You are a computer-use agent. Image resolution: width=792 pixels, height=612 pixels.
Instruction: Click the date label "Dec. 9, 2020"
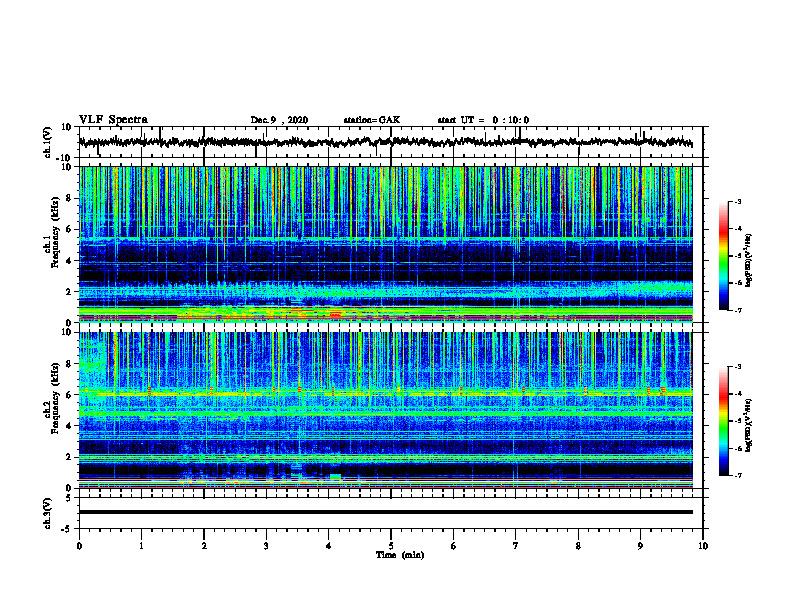click(279, 120)
